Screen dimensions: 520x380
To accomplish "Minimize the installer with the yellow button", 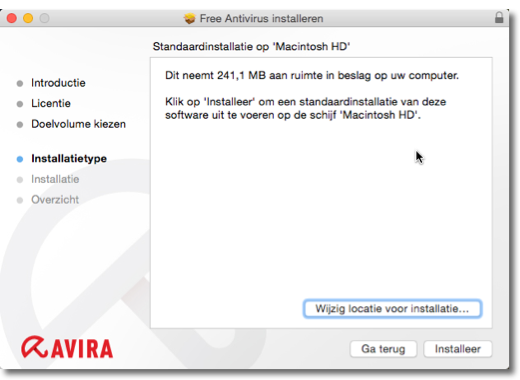I will tap(28, 18).
